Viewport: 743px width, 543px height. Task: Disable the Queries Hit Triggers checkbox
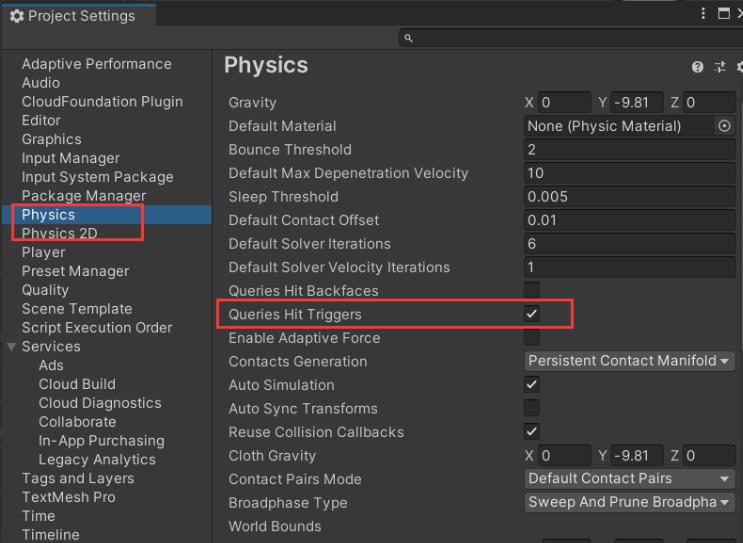532,314
